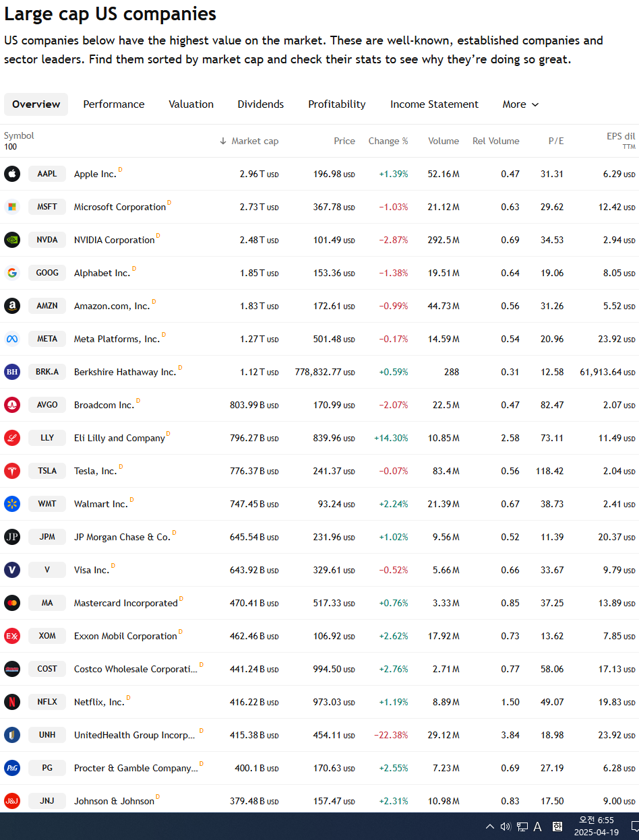The image size is (639, 840).
Task: Show hidden system tray icons chevron
Action: pyautogui.click(x=490, y=827)
